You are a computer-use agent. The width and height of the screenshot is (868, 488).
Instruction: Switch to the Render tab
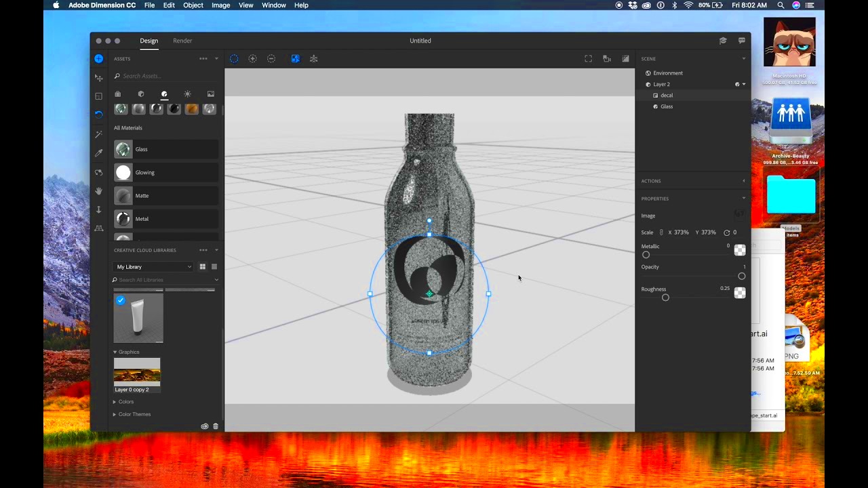click(182, 41)
